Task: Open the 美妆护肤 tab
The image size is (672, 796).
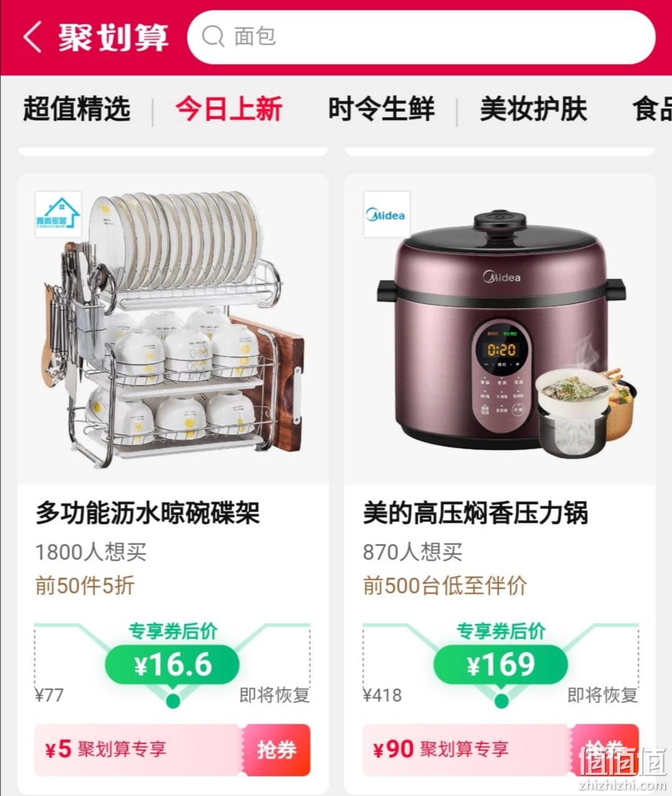Action: [x=533, y=109]
